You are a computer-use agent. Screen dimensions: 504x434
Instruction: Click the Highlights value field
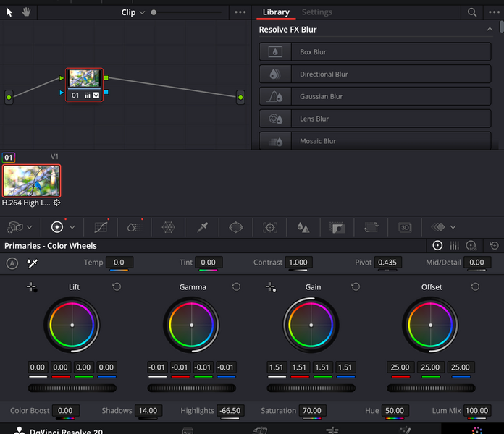[x=230, y=411]
